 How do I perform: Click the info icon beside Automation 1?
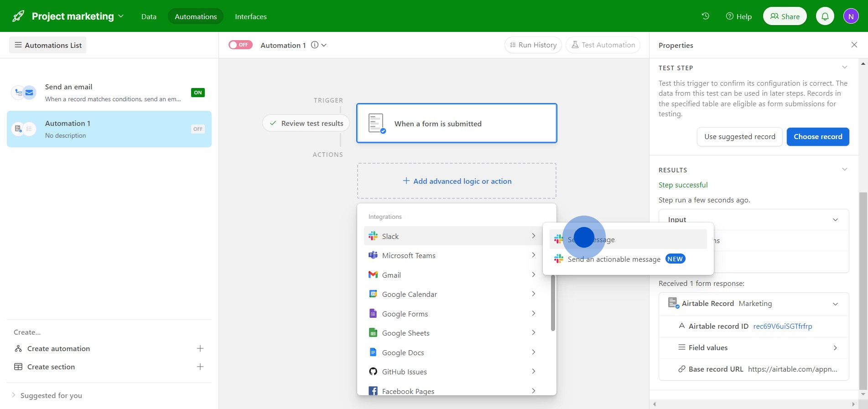coord(314,45)
